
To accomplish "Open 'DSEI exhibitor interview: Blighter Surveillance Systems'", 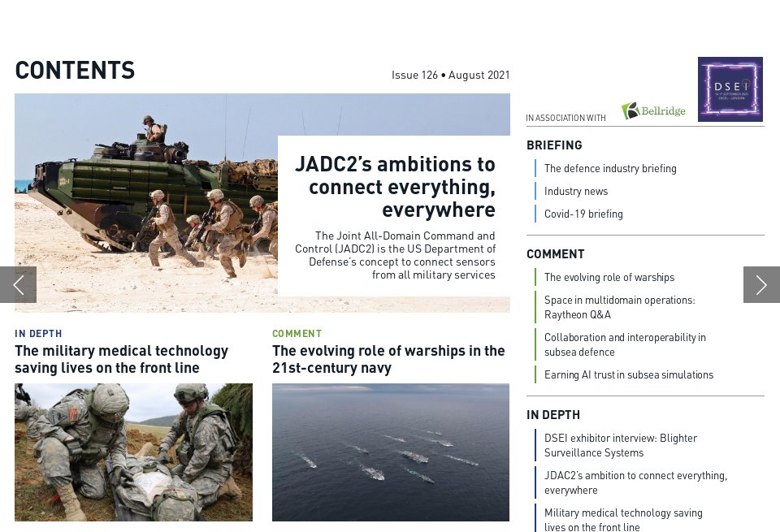I will pos(620,445).
